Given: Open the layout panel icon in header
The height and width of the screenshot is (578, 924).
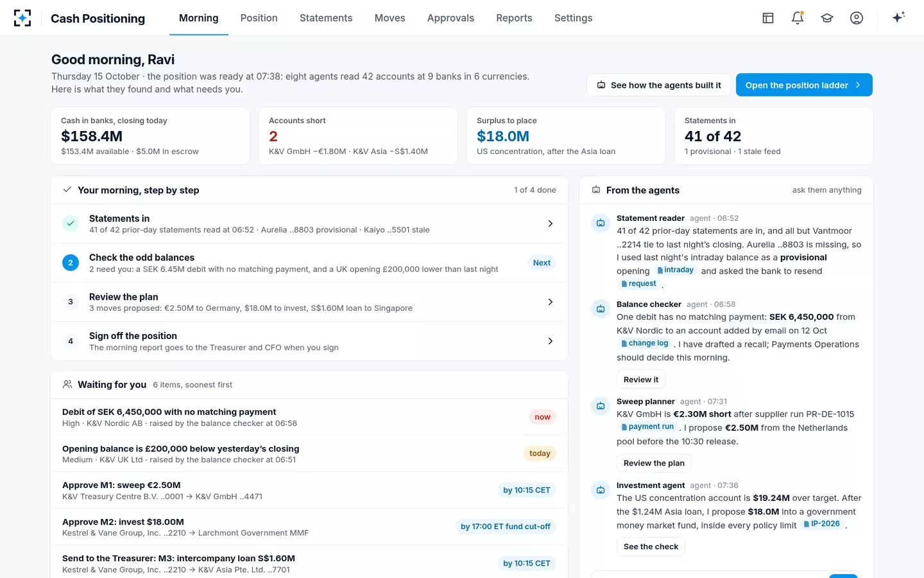Looking at the screenshot, I should (768, 18).
